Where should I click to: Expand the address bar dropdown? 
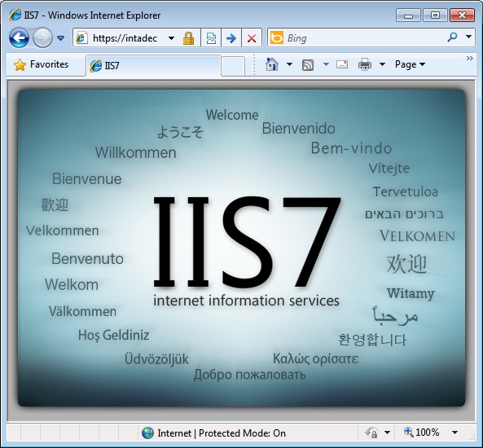tap(171, 38)
